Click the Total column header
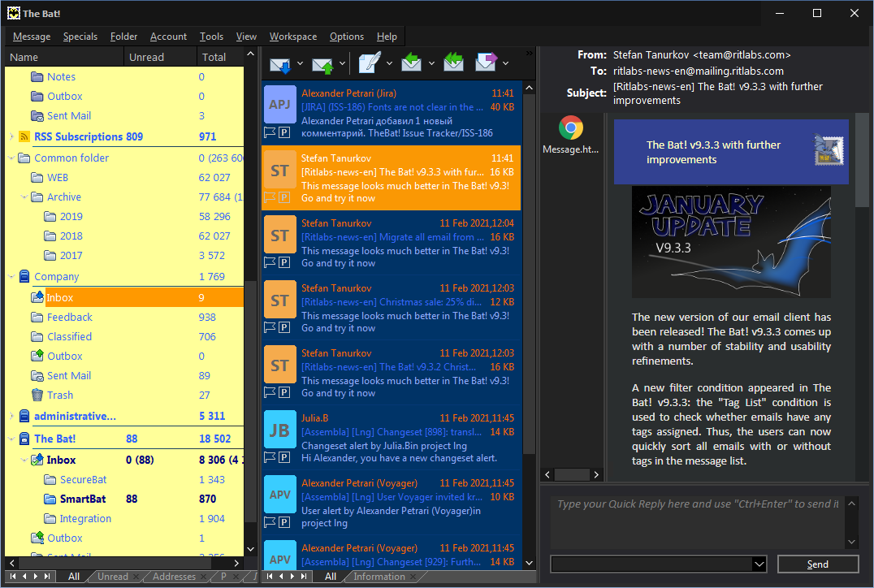Viewport: 874px width, 588px height. [221, 58]
